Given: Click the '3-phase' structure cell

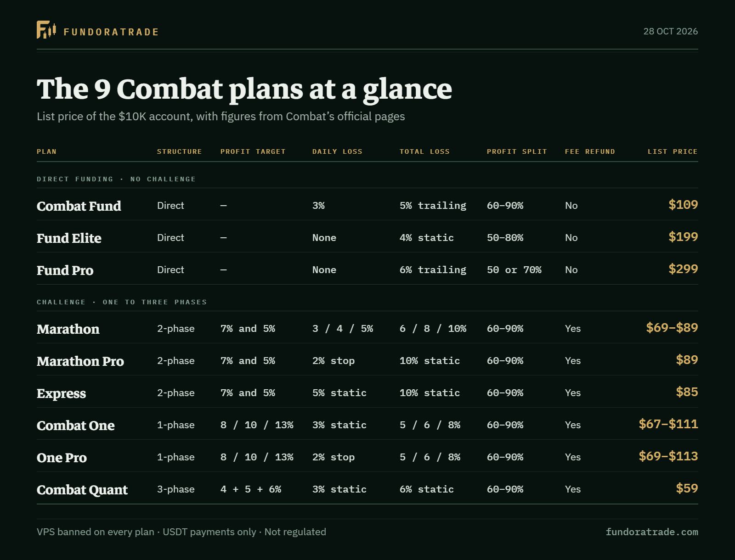Looking at the screenshot, I should click(x=176, y=489).
